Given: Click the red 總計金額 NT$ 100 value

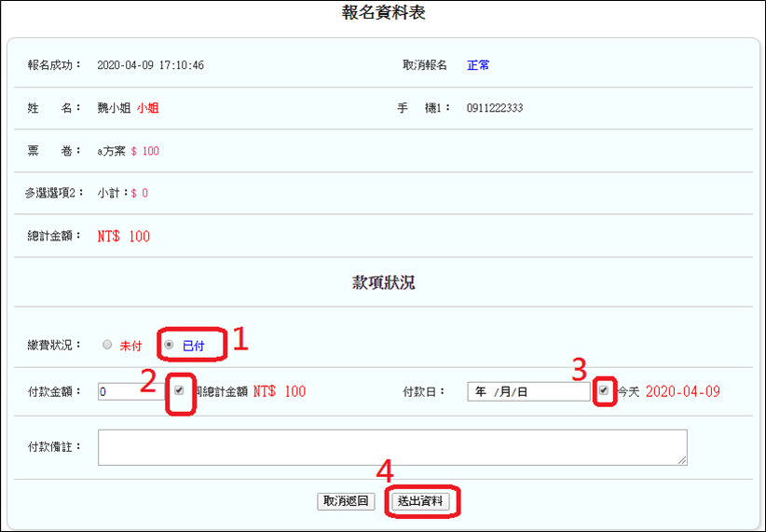Looking at the screenshot, I should 124,237.
